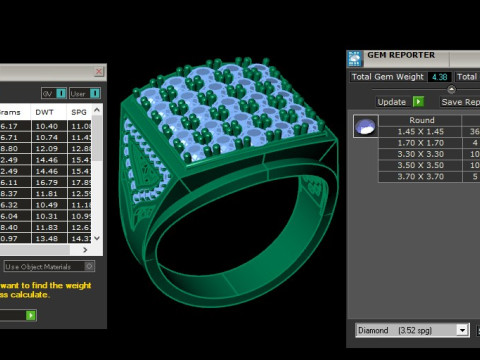Click the SPG cell beside DWT 10.31
Viewport: 480px width, 360px height.
coord(79,216)
